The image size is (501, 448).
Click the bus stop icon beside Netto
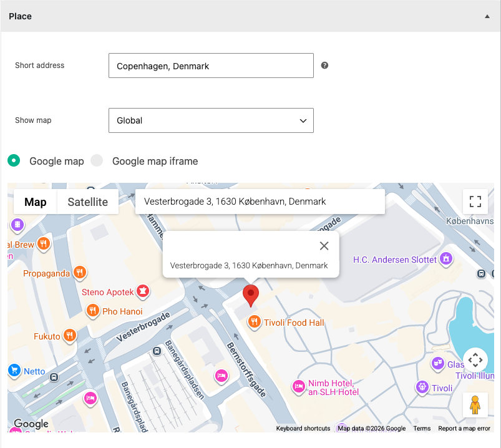click(54, 377)
